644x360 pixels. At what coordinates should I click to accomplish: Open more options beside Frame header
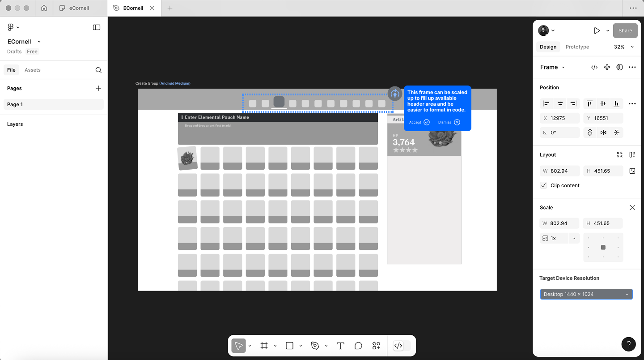point(632,67)
